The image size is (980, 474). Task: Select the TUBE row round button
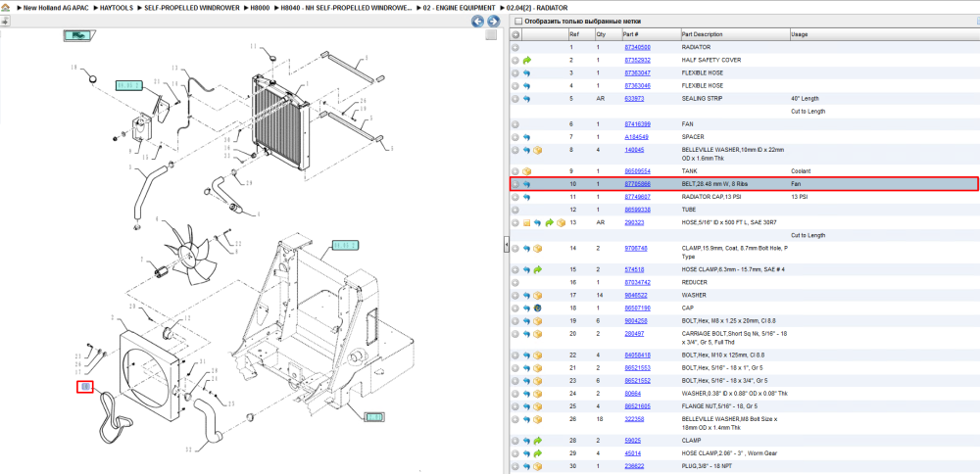(x=515, y=210)
